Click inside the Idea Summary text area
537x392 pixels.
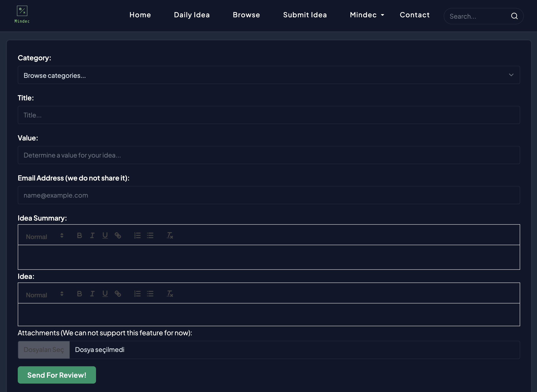[269, 257]
